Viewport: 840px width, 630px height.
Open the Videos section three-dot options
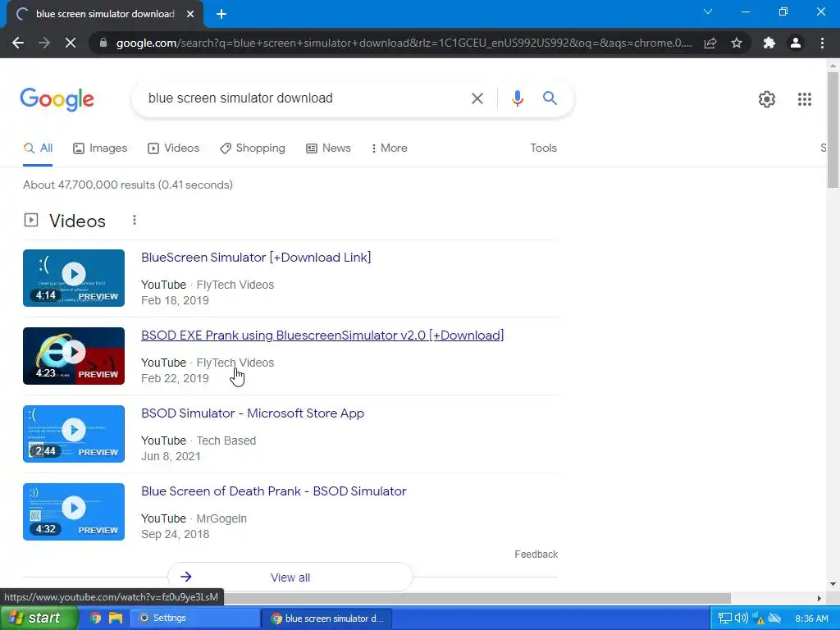(135, 220)
